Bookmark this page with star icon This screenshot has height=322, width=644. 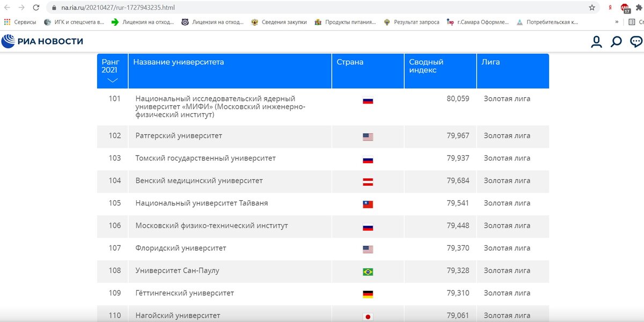click(x=592, y=8)
